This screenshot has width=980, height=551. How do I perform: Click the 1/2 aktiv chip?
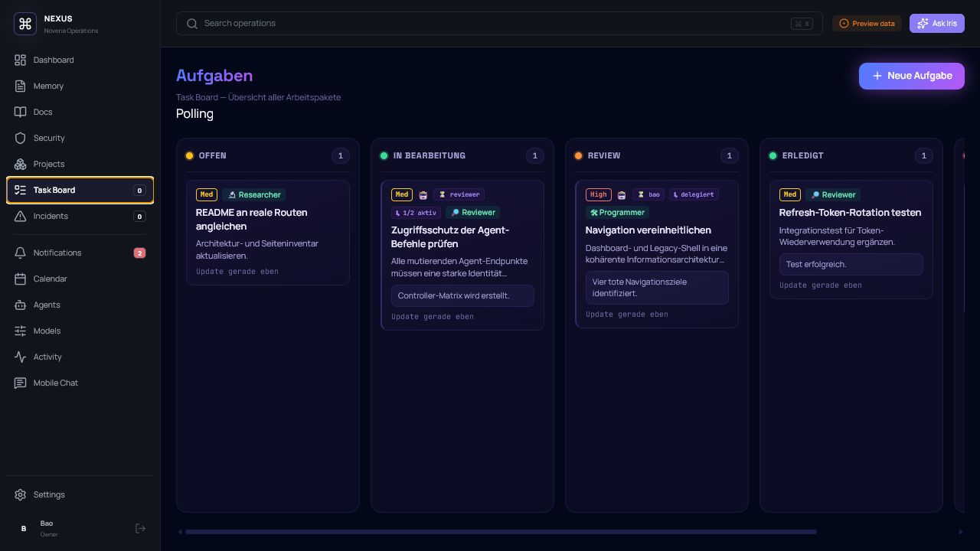(416, 213)
